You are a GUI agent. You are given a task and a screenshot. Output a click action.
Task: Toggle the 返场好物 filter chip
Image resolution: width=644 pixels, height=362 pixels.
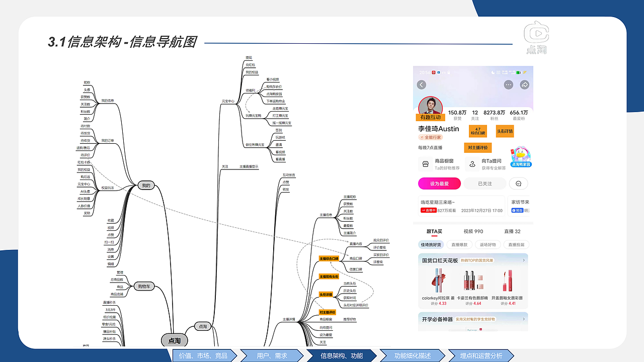click(488, 245)
